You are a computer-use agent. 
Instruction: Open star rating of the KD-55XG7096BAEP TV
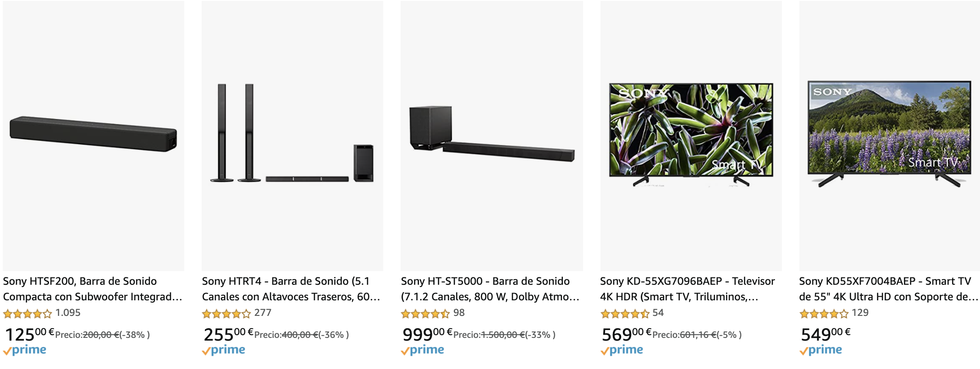click(625, 314)
